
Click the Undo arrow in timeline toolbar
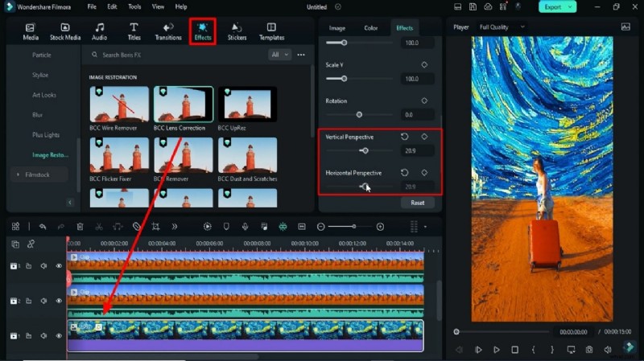pos(42,227)
